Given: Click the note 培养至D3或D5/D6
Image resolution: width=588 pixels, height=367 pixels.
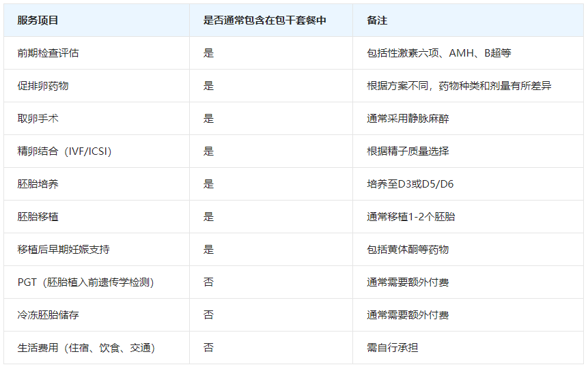Looking at the screenshot, I should [410, 184].
